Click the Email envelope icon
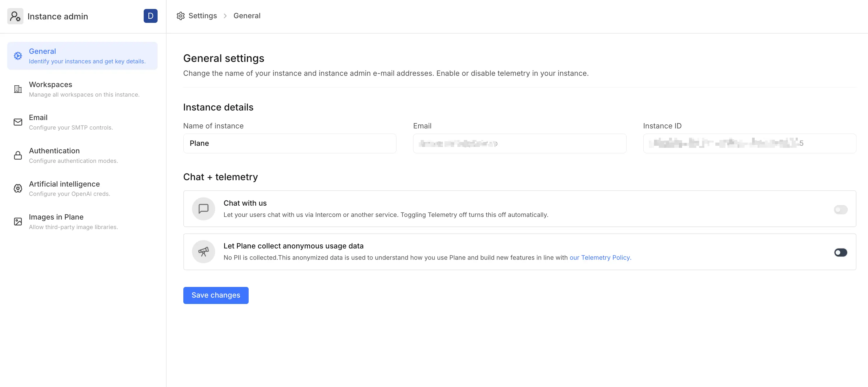The height and width of the screenshot is (387, 868). (x=18, y=122)
